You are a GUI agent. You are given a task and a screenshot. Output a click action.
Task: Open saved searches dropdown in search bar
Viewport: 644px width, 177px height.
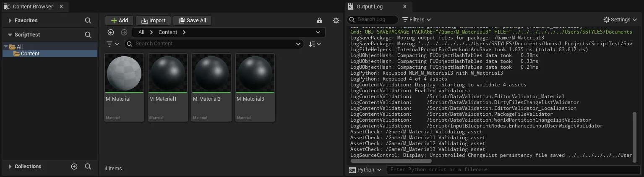[x=298, y=44]
